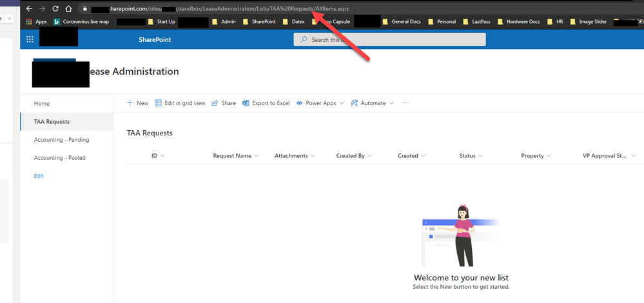Click the SharePoint header link
644x303 pixels.
click(x=155, y=40)
